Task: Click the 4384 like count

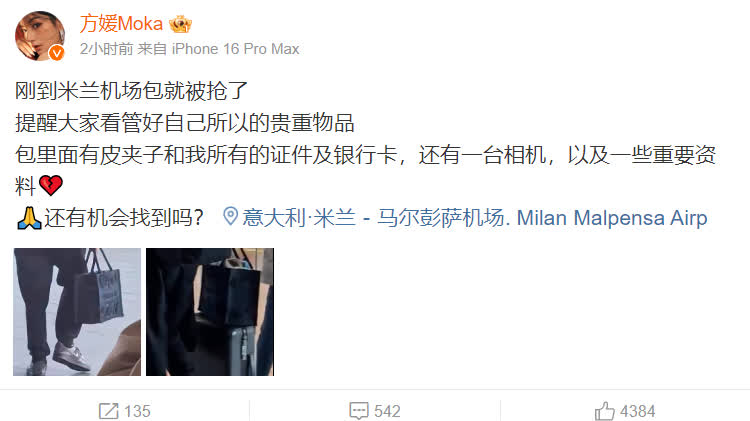Action: point(638,411)
